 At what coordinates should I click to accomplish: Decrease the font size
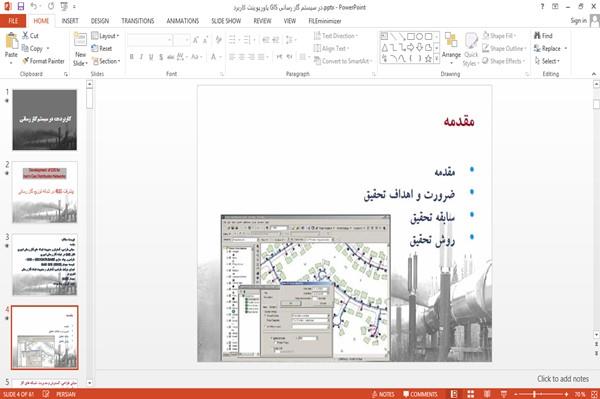tap(206, 40)
